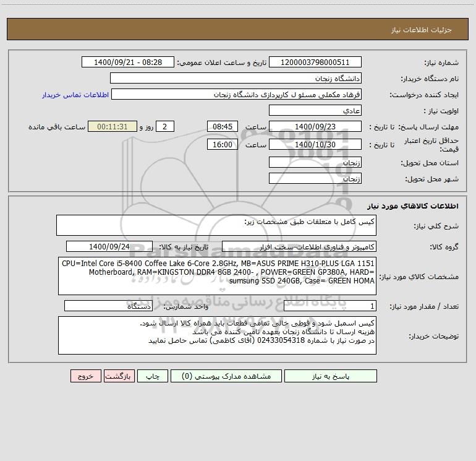Click the goods group field کامپیوتر و فناوری
This screenshot has width=476, height=461.
[299, 246]
